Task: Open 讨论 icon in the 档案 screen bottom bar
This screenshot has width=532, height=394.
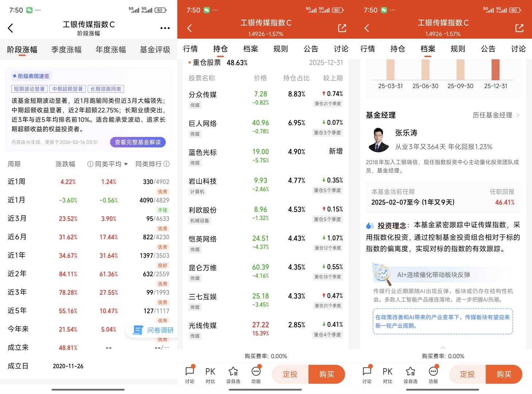Action: [x=367, y=374]
